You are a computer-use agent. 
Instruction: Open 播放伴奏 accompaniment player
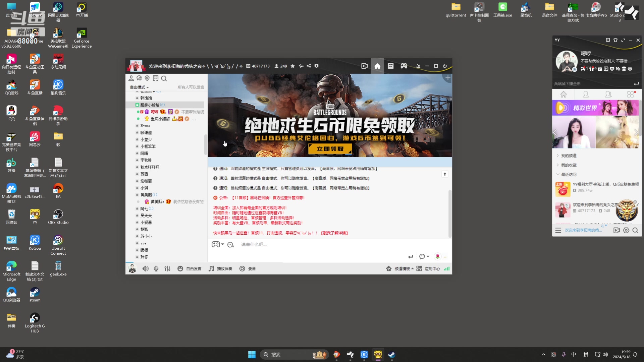point(220,268)
